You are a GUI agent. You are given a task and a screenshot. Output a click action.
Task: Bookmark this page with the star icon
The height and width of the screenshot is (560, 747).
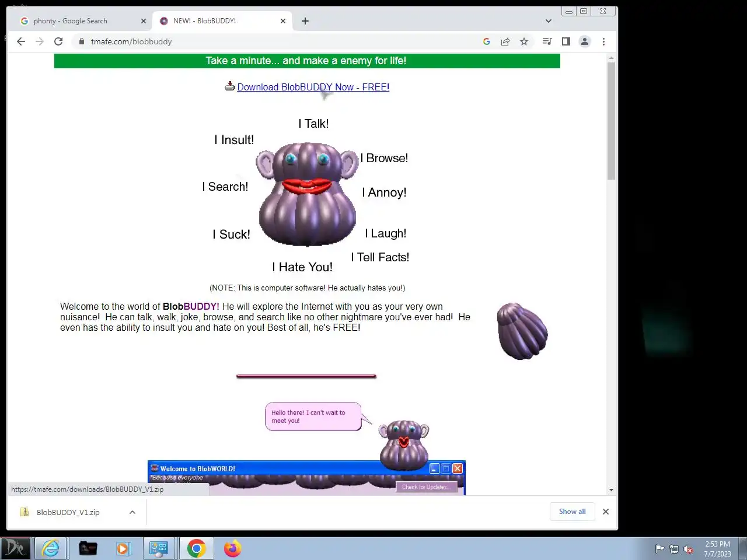point(524,41)
